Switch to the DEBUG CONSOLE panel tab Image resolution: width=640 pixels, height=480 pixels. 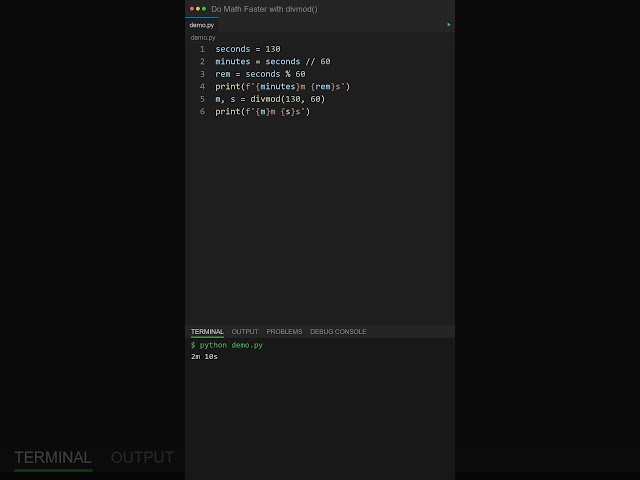338,331
